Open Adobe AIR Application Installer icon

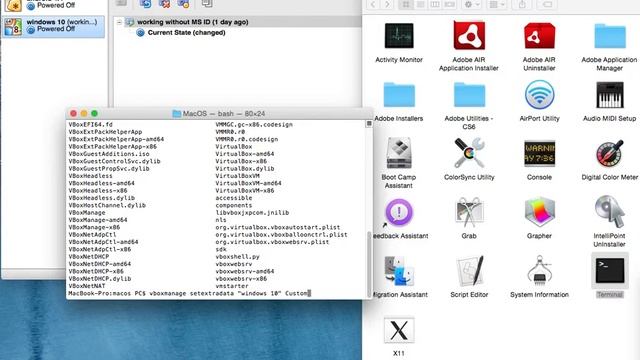click(469, 36)
